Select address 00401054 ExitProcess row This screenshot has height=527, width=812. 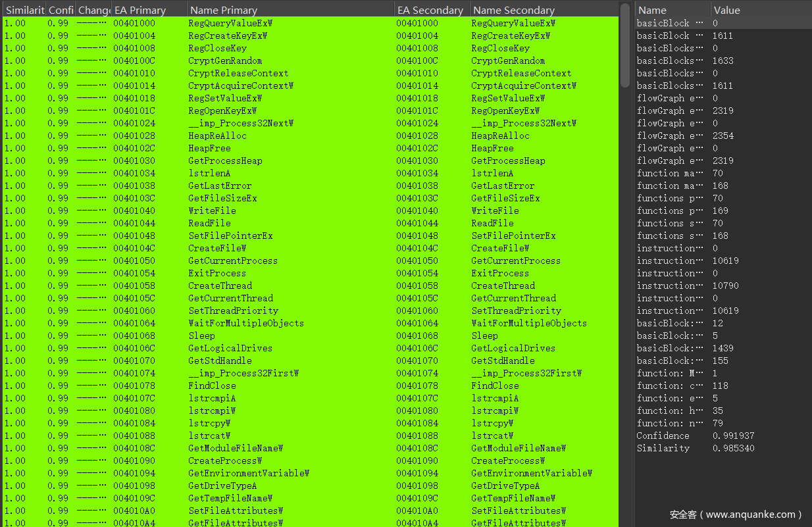click(310, 273)
